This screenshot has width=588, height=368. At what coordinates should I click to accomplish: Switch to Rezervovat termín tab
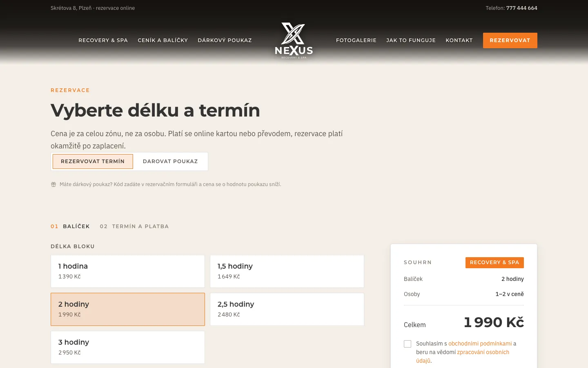click(93, 162)
